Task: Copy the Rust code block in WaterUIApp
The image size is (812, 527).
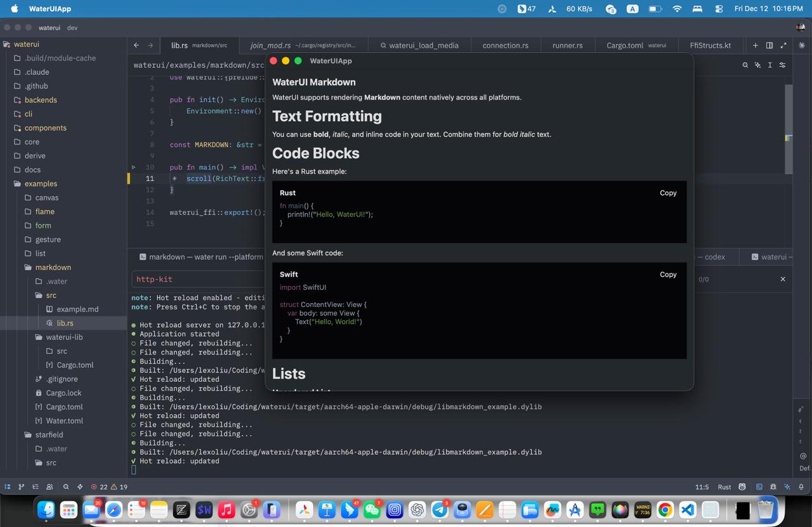Action: [x=668, y=193]
